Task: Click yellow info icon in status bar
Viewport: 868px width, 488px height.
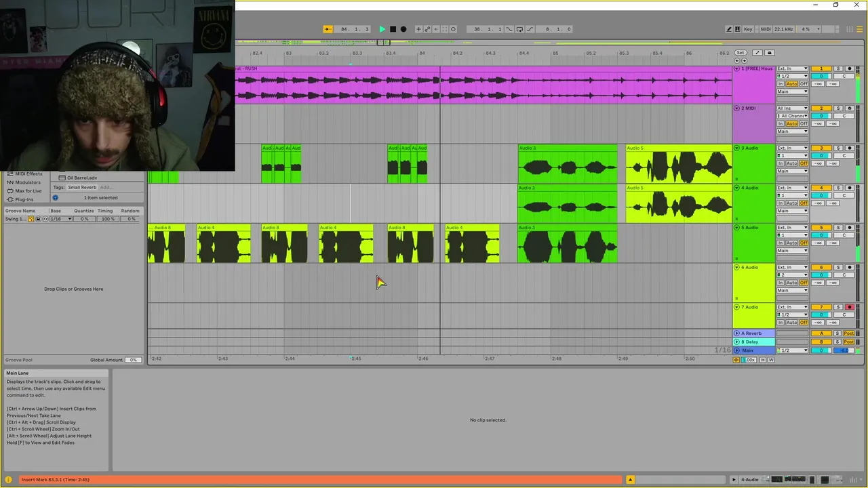Action: pyautogui.click(x=9, y=480)
